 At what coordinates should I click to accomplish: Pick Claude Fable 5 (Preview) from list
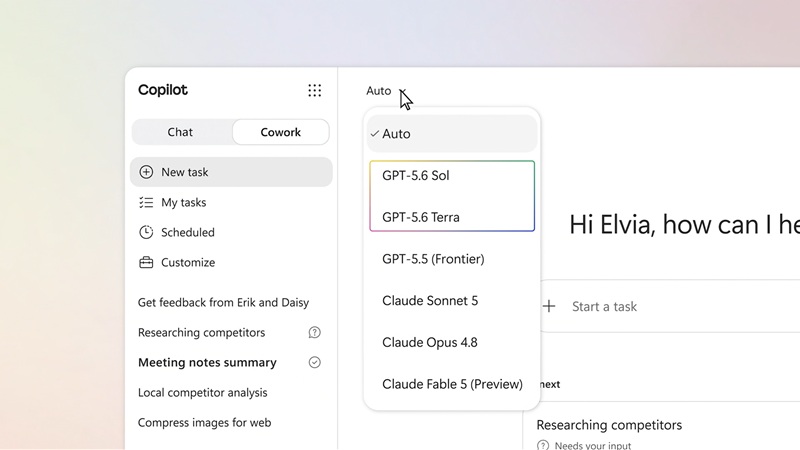pos(452,384)
